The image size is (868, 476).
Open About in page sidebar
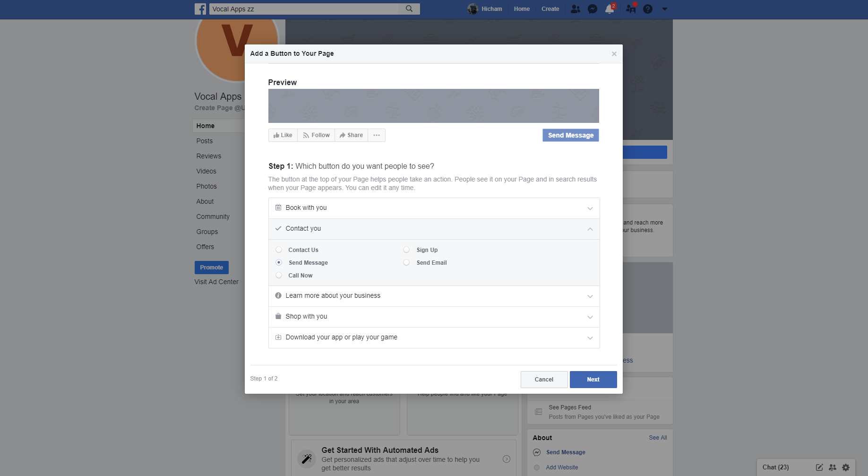205,201
